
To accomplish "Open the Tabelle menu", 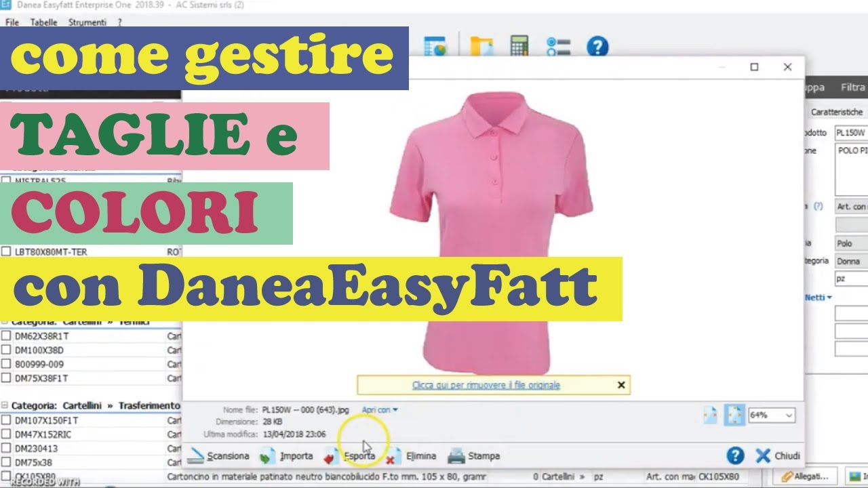I will tap(44, 22).
